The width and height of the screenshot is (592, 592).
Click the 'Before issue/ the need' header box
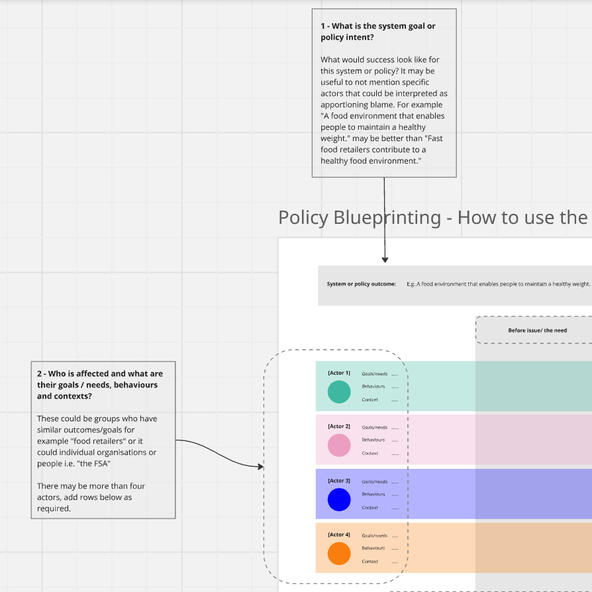(x=533, y=330)
